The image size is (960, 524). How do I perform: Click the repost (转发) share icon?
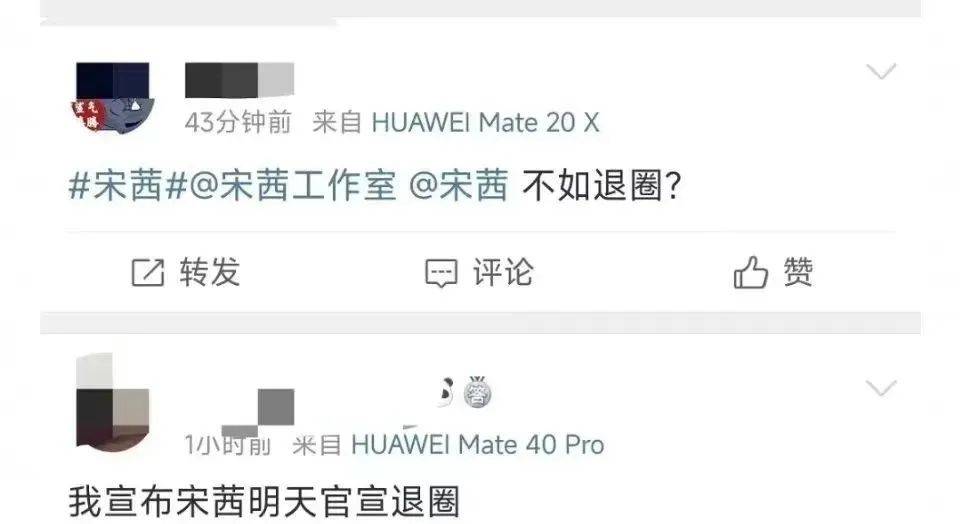148,272
